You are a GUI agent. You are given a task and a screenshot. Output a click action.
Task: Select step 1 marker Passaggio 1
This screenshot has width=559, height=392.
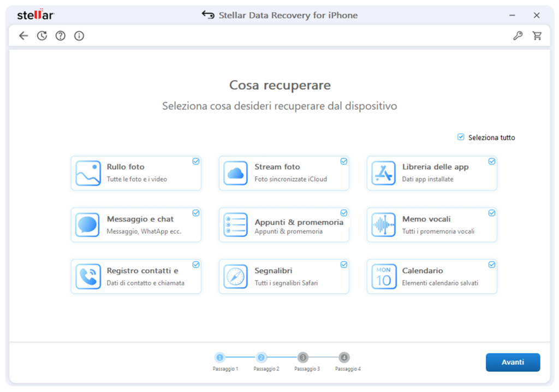click(x=220, y=358)
